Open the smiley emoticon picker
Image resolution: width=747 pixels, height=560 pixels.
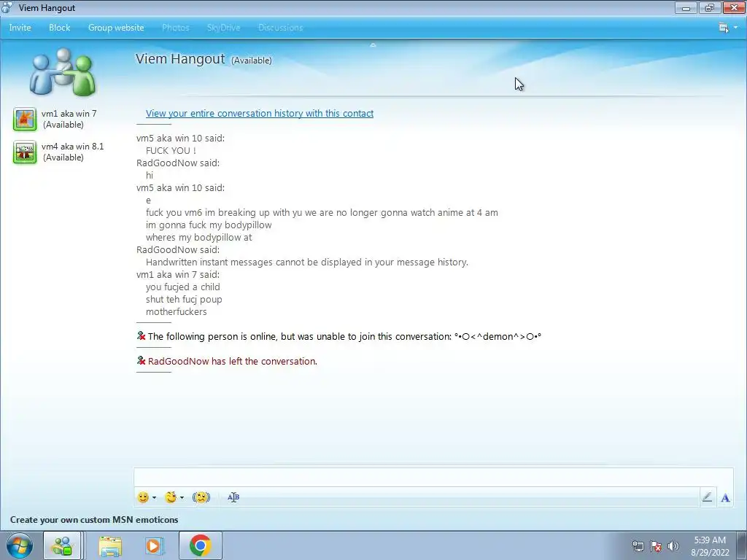143,497
